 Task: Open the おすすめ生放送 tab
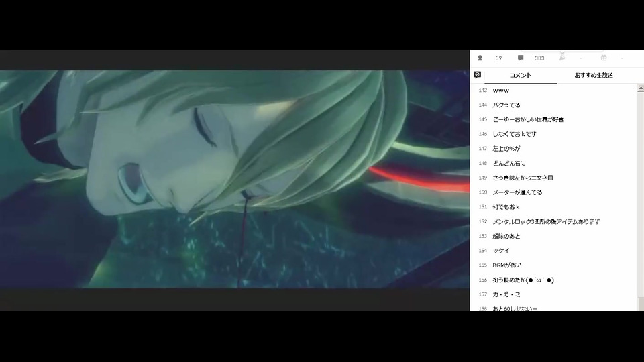tap(594, 76)
